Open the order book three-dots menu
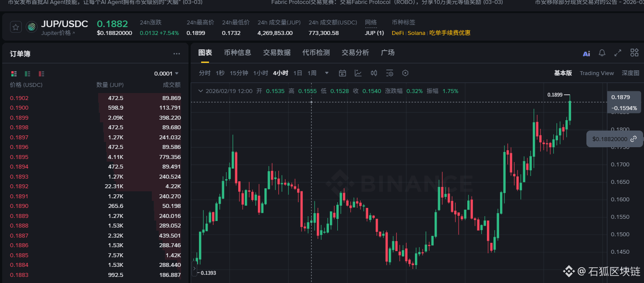644x283 pixels. click(177, 54)
